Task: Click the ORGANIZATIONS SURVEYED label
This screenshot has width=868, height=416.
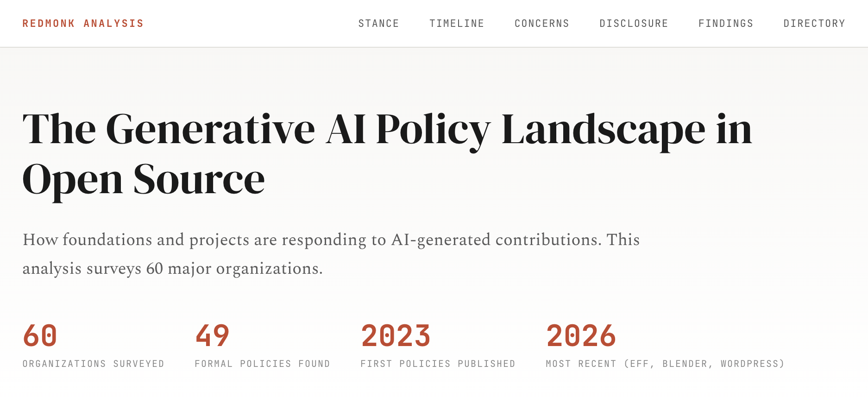Action: [x=93, y=364]
